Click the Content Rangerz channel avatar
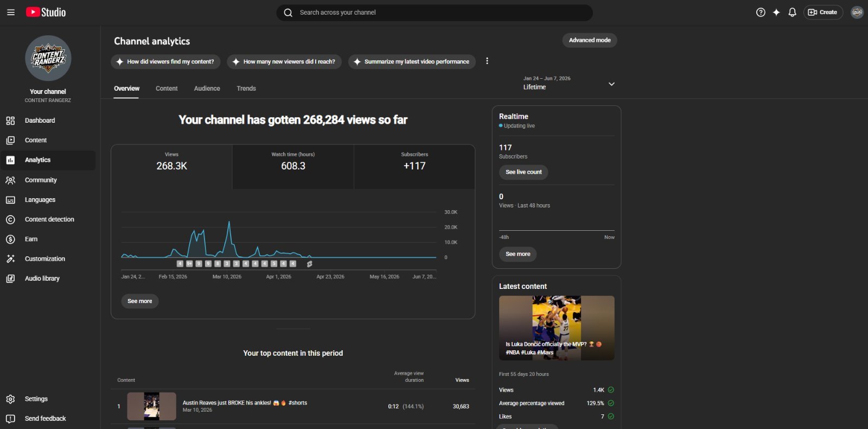The image size is (868, 429). tap(48, 58)
